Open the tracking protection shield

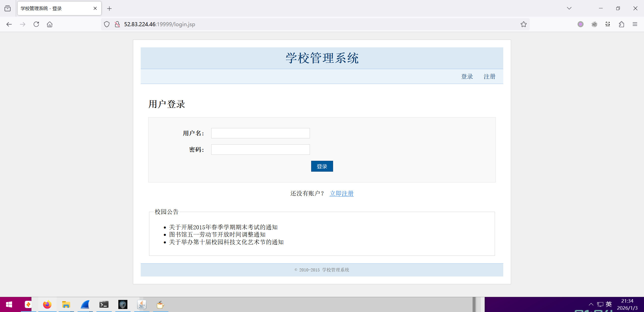pyautogui.click(x=107, y=24)
